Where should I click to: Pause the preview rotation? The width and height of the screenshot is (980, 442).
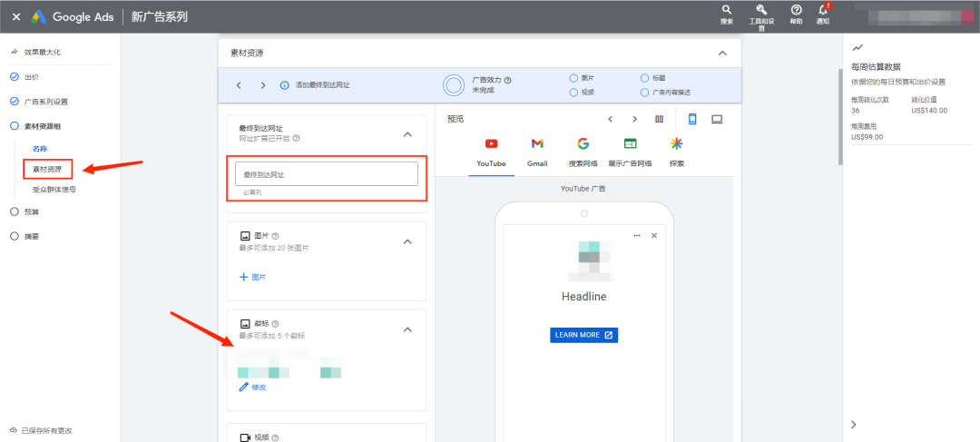(660, 119)
